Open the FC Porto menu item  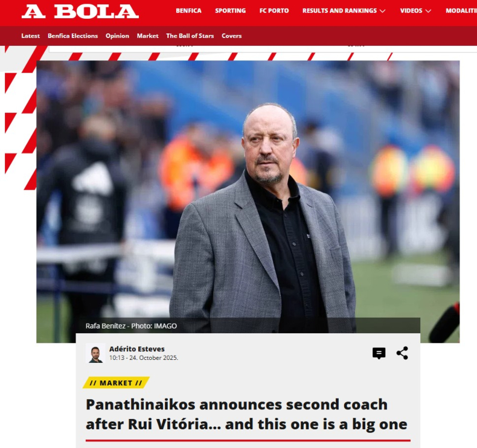pyautogui.click(x=274, y=11)
